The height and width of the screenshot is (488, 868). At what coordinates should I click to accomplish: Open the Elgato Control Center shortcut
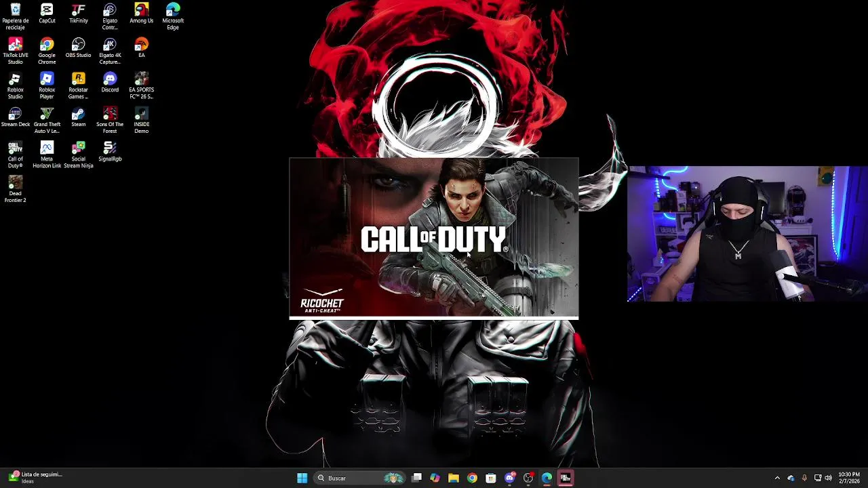coord(110,17)
